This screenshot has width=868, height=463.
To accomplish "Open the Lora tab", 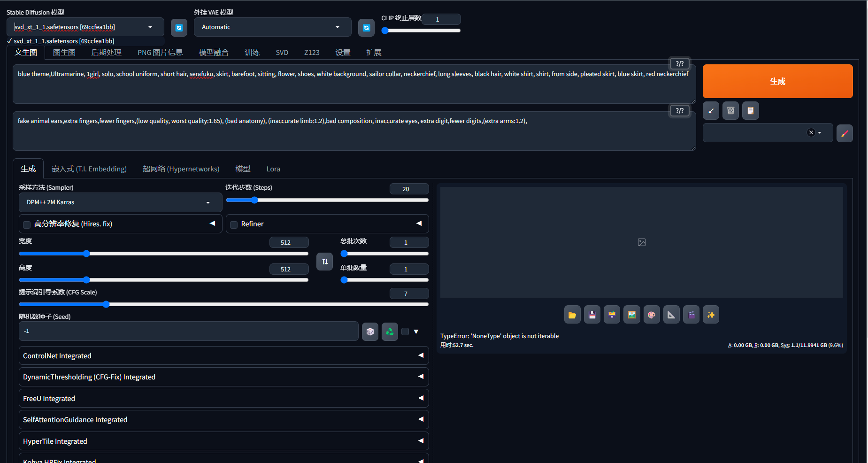I will coord(273,169).
